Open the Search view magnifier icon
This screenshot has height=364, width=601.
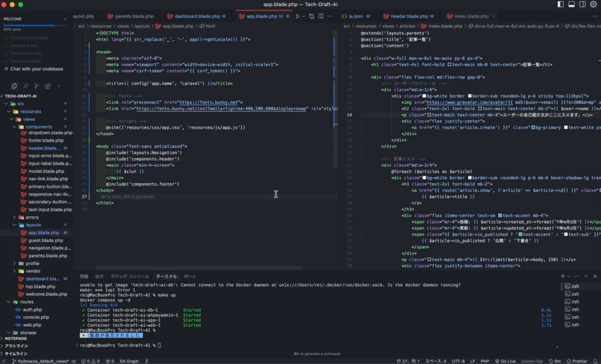pyautogui.click(x=25, y=86)
